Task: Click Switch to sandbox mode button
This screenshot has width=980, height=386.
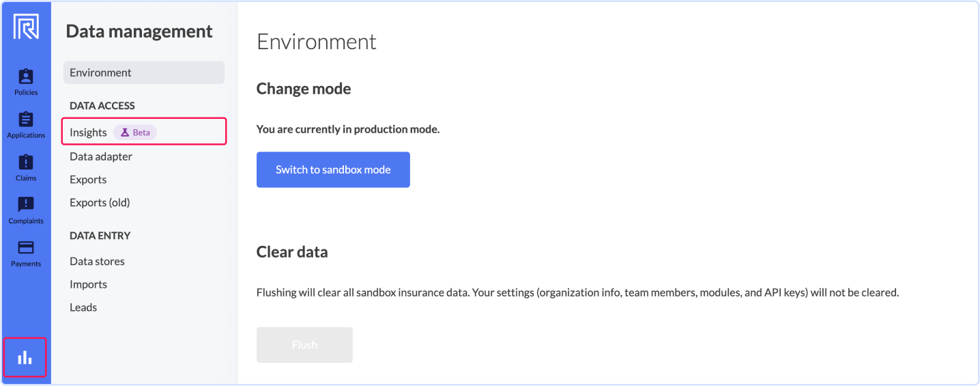Action: pyautogui.click(x=333, y=169)
